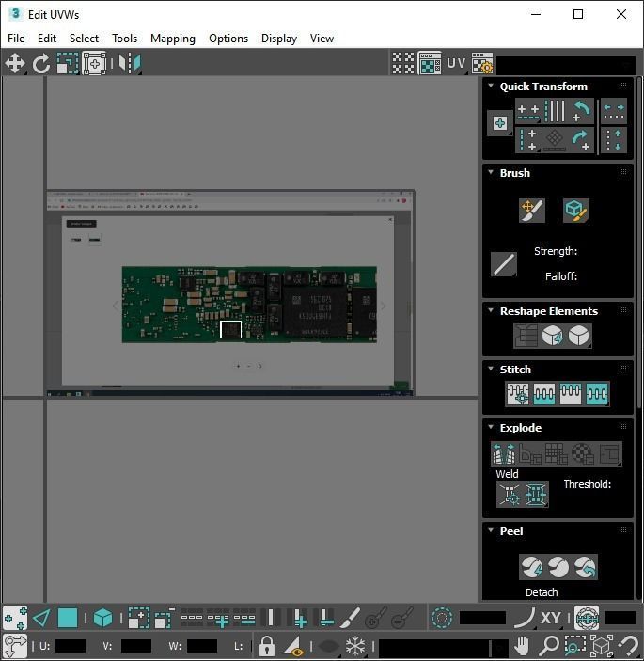Viewport: 644px width, 661px height.
Task: Open the texture options icon with gear
Action: (x=482, y=63)
